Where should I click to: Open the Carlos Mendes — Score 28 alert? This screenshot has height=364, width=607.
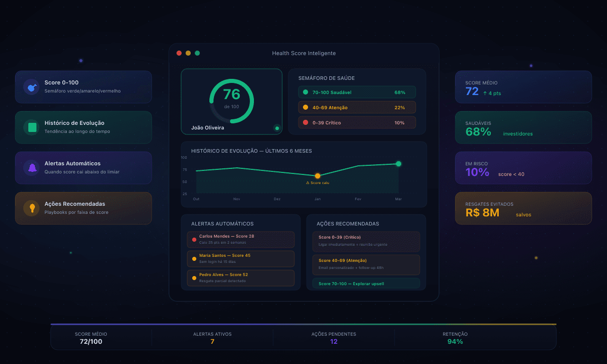pos(241,239)
